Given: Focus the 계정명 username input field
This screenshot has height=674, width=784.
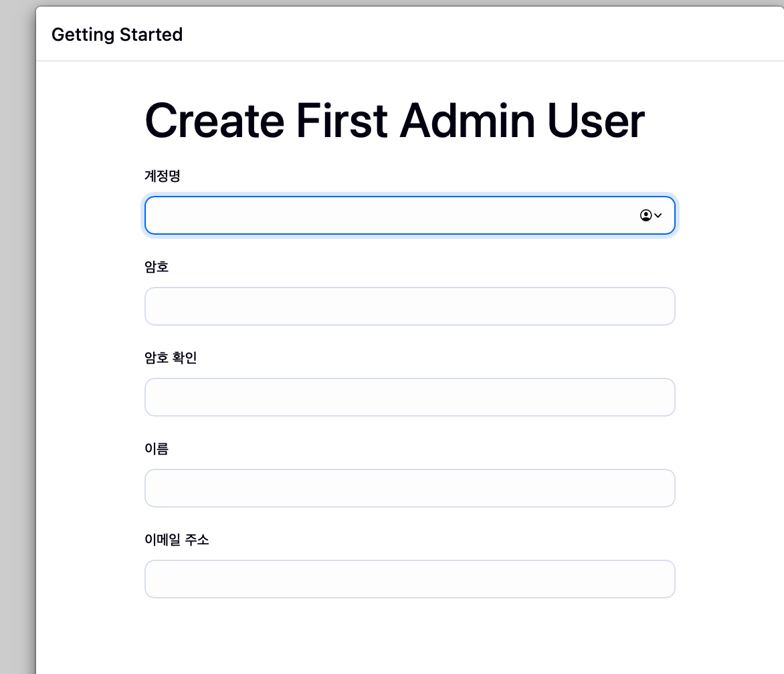Looking at the screenshot, I should coord(388,215).
